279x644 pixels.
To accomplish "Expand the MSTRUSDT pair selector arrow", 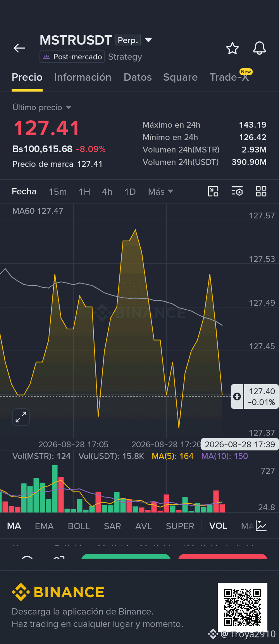I will coord(148,40).
